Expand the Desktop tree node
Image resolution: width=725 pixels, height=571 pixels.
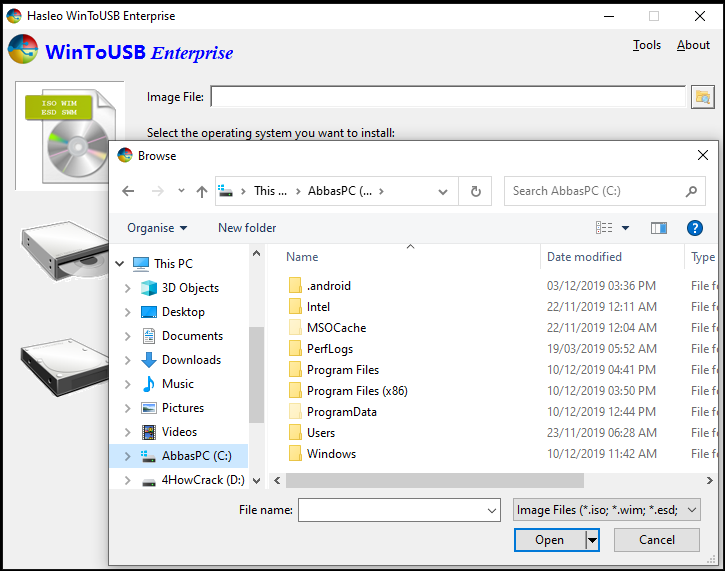128,312
